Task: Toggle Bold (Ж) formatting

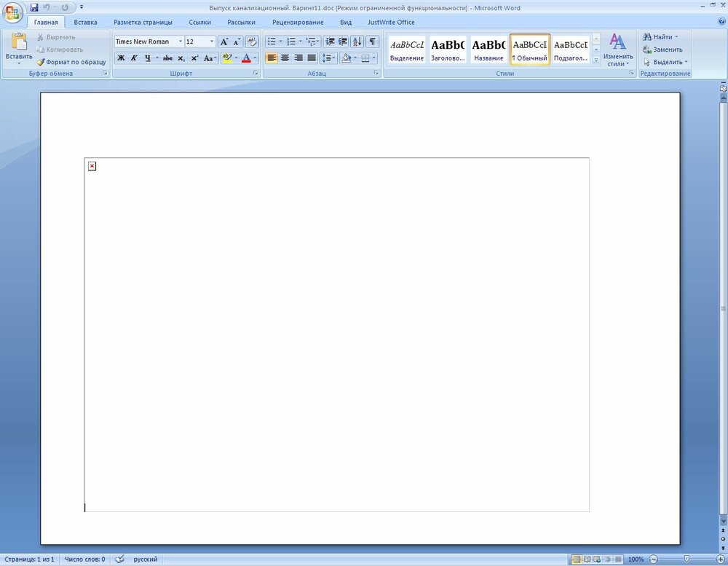Action: tap(121, 58)
